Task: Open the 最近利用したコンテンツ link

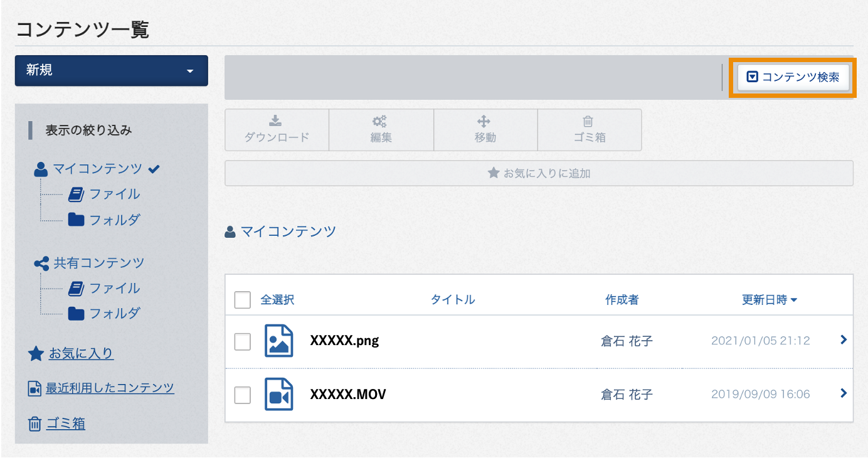Action: pyautogui.click(x=110, y=388)
